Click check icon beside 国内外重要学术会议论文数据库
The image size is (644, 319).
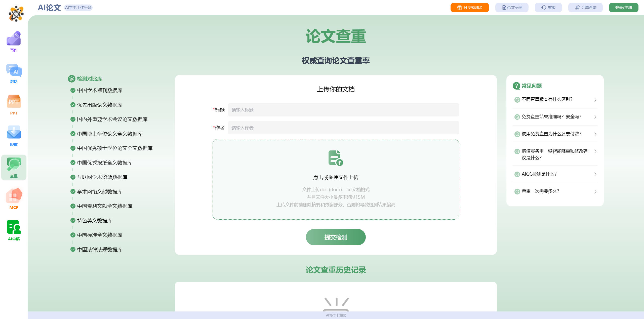tap(73, 119)
